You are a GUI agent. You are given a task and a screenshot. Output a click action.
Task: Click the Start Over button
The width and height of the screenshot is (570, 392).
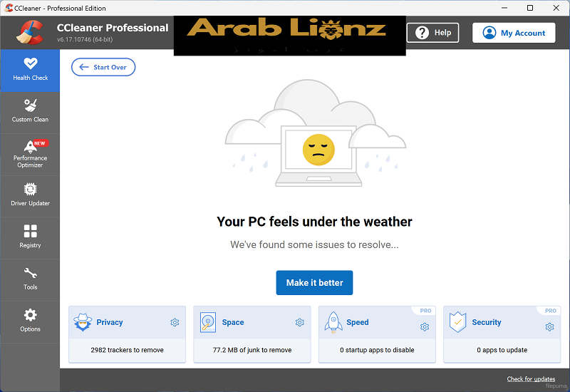coord(103,67)
